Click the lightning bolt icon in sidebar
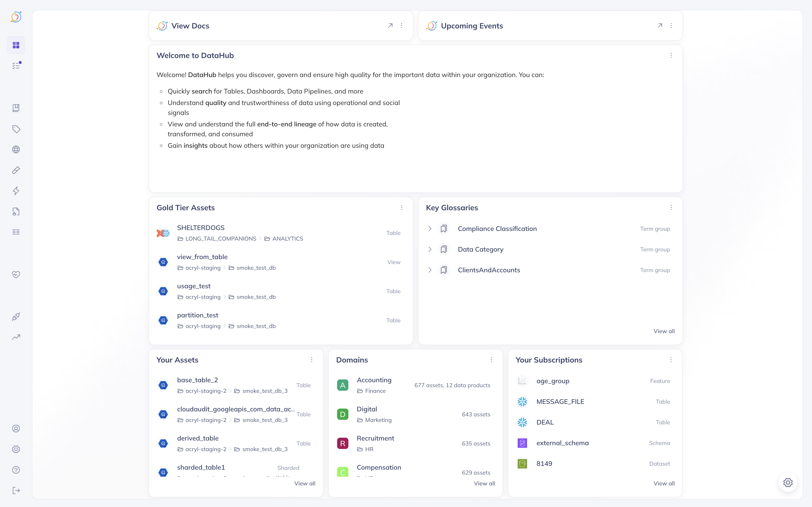Viewport: 812px width, 507px height. (x=16, y=191)
